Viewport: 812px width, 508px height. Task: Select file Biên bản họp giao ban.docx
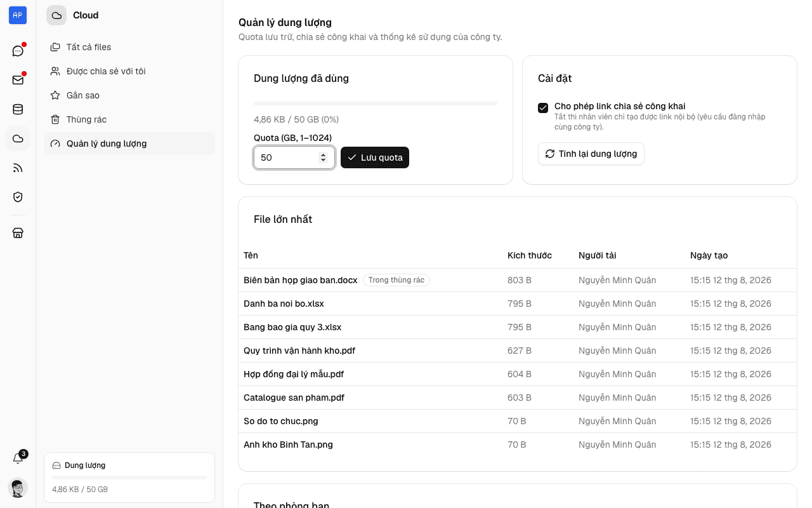click(x=301, y=280)
